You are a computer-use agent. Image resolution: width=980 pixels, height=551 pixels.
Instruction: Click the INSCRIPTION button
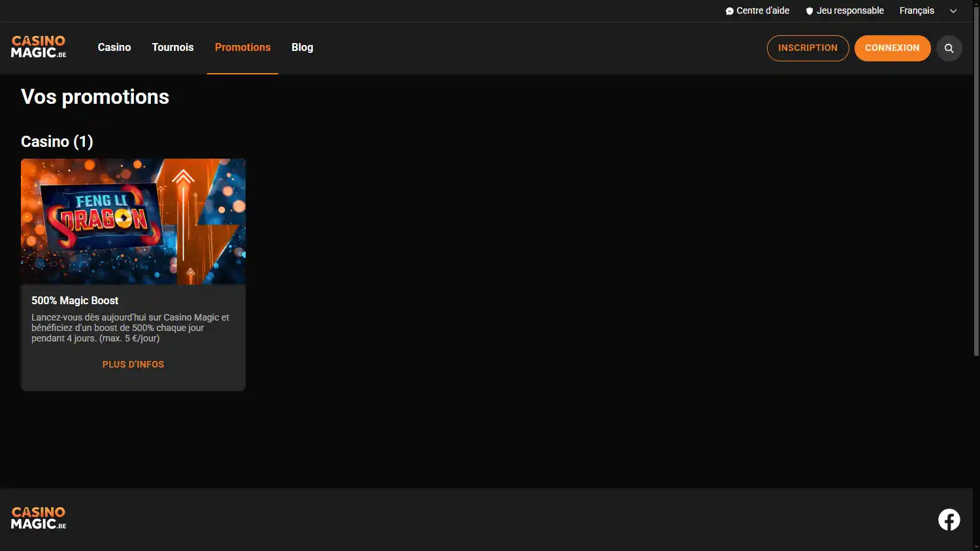coord(808,48)
